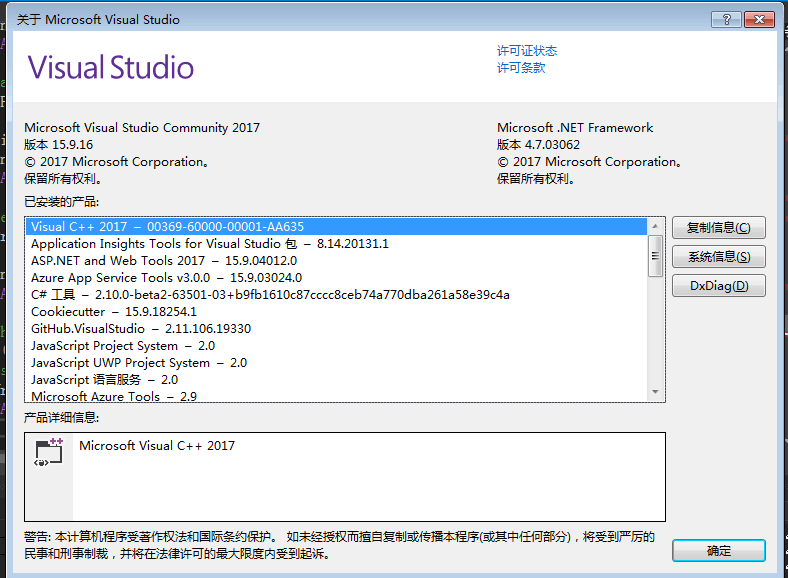Click the installed products scroll down arrow
Viewport: 788px width, 578px height.
(x=655, y=392)
